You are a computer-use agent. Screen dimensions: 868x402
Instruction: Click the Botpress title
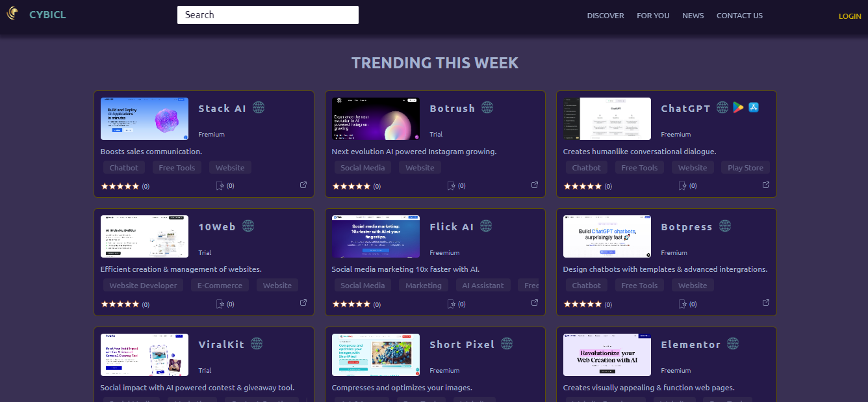click(x=687, y=227)
